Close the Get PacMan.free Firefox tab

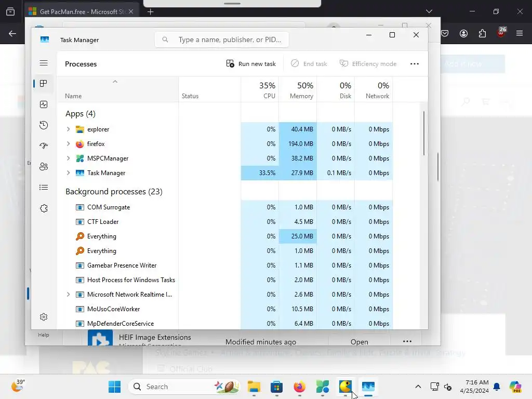pos(131,11)
